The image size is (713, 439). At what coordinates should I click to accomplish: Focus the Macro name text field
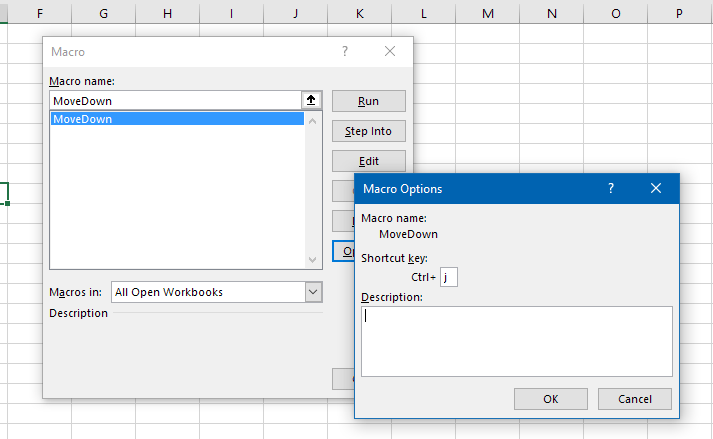pos(175,101)
